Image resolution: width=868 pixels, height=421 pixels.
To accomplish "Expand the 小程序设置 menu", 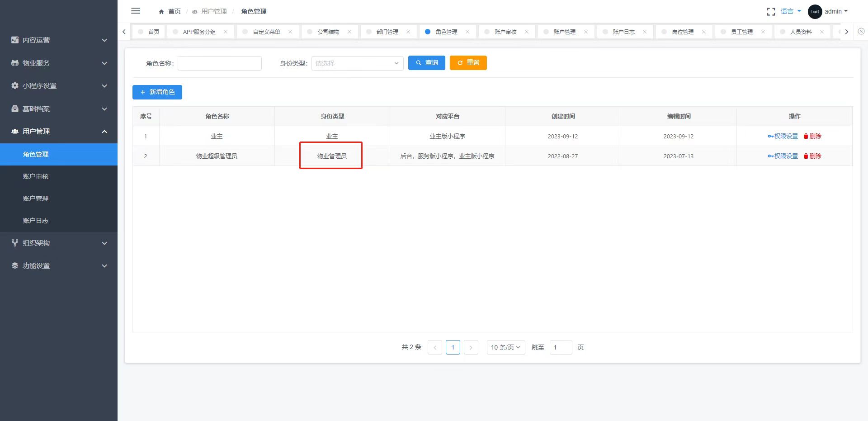I will 104,86.
